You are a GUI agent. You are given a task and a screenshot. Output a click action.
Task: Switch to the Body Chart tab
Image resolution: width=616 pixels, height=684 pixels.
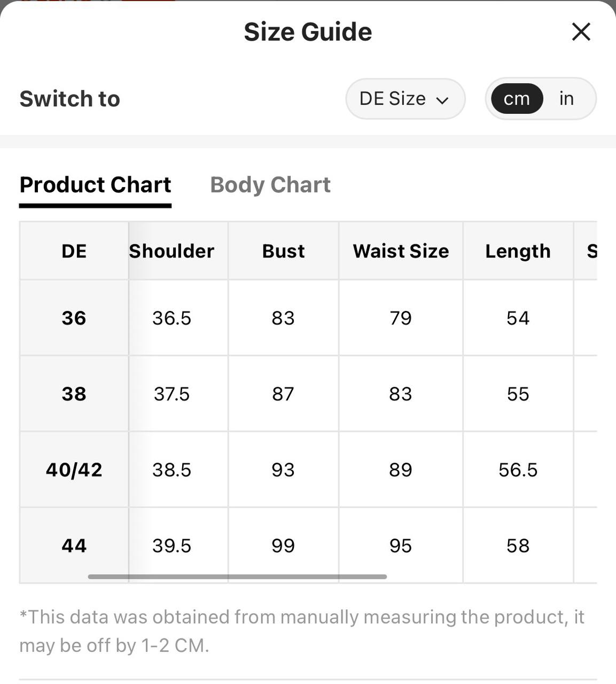[270, 185]
